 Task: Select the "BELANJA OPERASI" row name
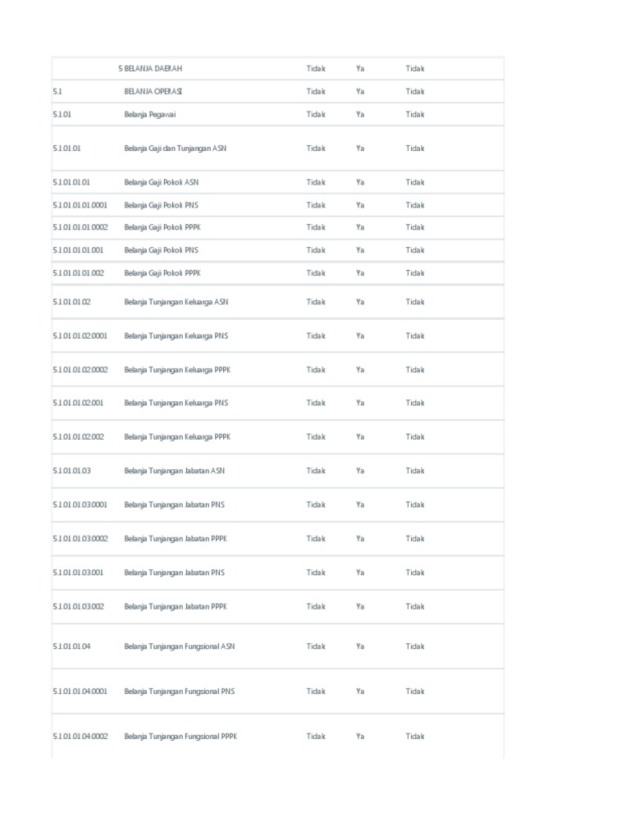tap(153, 92)
